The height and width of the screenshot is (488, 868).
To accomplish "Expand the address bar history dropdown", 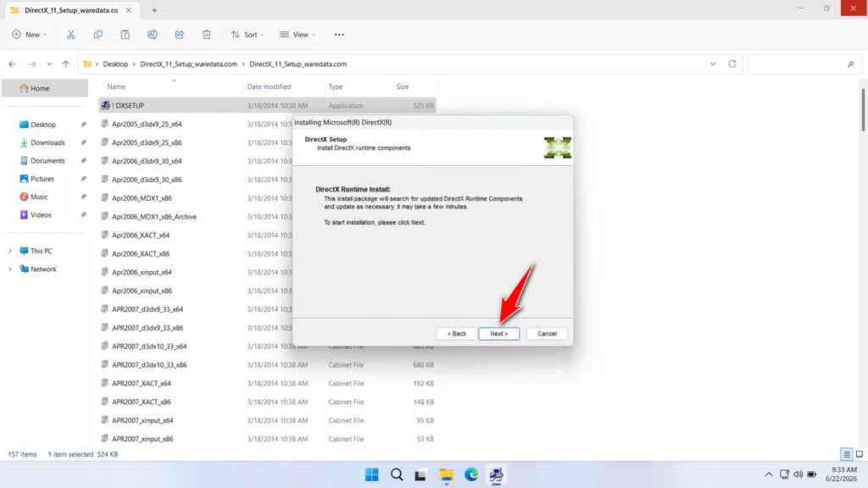I will pyautogui.click(x=712, y=64).
